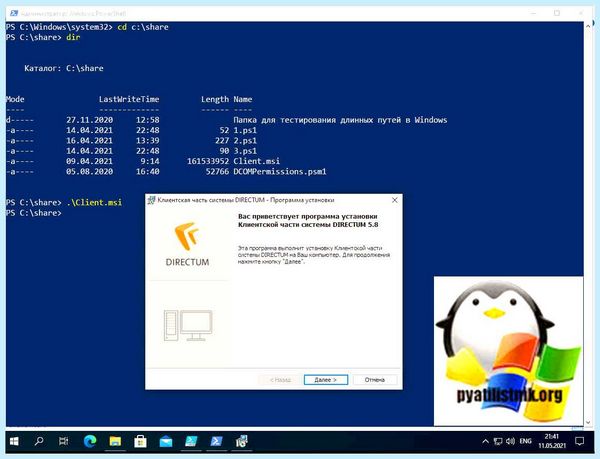Click the Length column header
This screenshot has height=459, width=600.
click(215, 99)
